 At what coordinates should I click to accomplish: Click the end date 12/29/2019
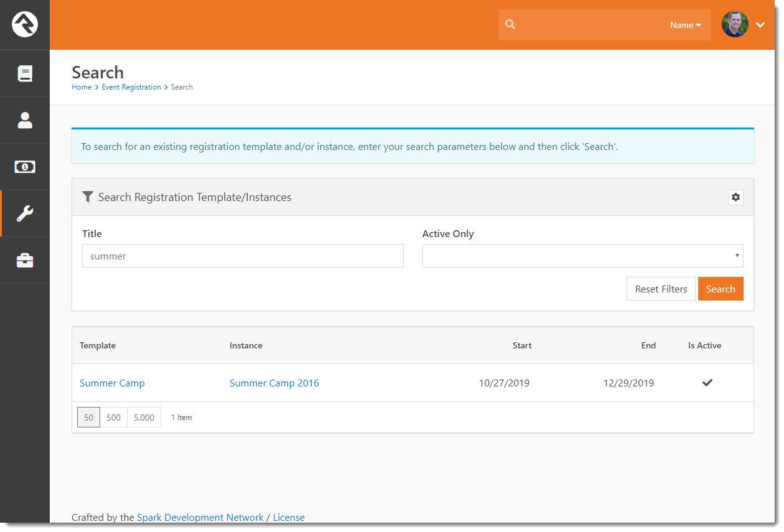(628, 383)
